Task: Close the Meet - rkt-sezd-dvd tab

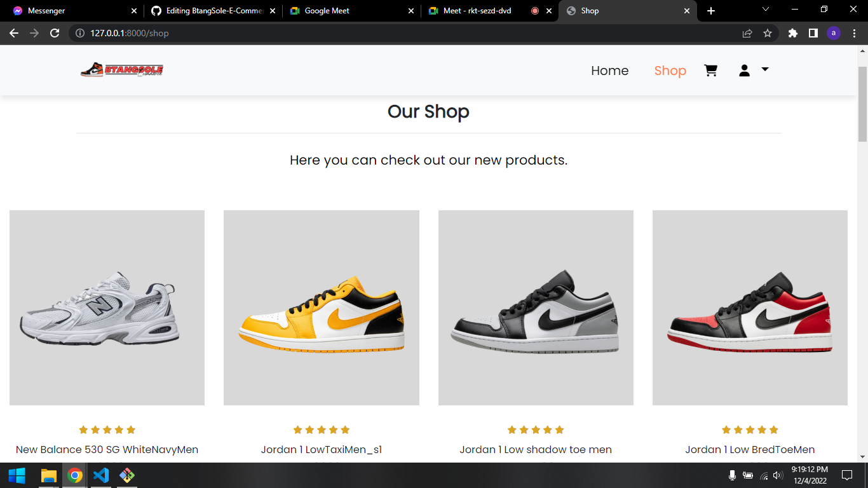Action: (x=549, y=11)
